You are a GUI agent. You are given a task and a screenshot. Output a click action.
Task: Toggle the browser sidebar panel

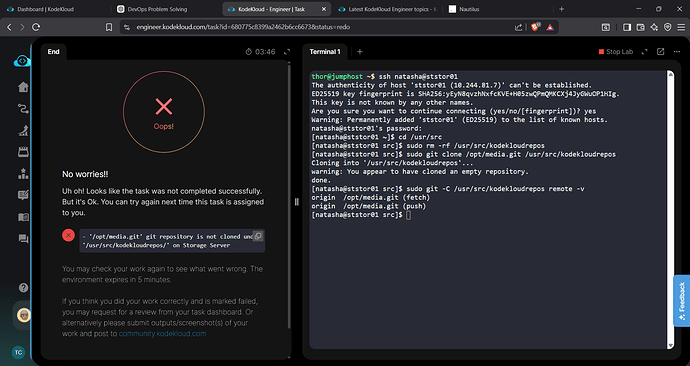tap(627, 27)
